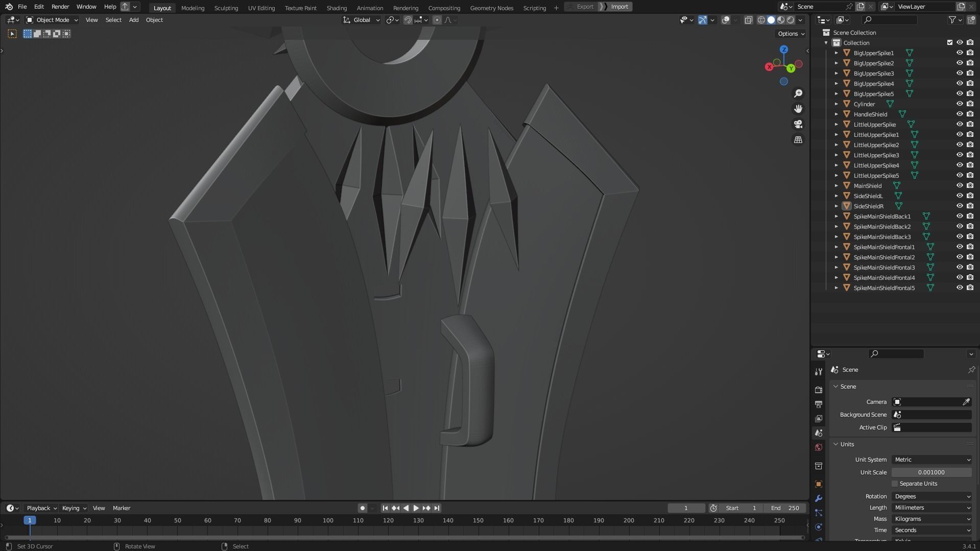Viewport: 980px width, 551px height.
Task: Open the Tool properties tab
Action: coord(819,371)
